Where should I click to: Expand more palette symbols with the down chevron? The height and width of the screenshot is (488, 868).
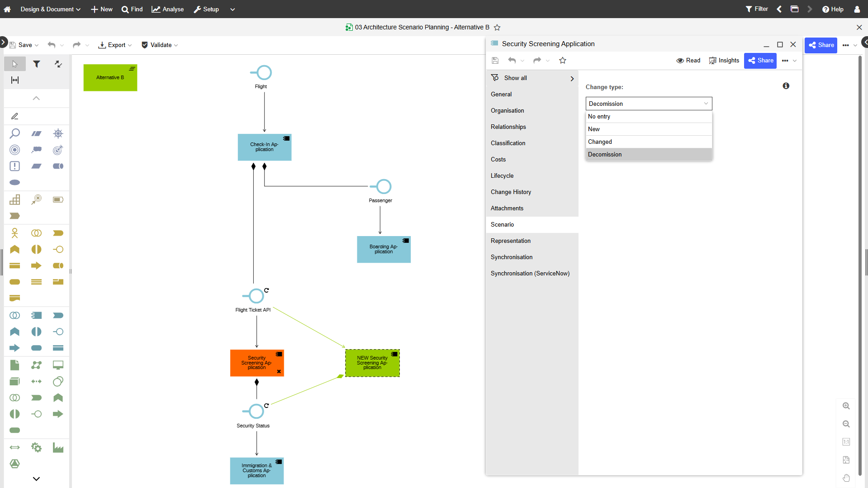click(x=37, y=479)
